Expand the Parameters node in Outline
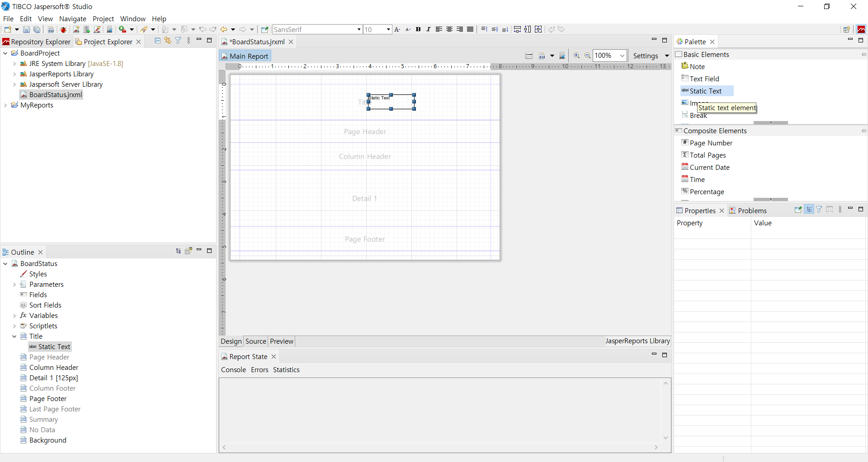 [x=14, y=285]
